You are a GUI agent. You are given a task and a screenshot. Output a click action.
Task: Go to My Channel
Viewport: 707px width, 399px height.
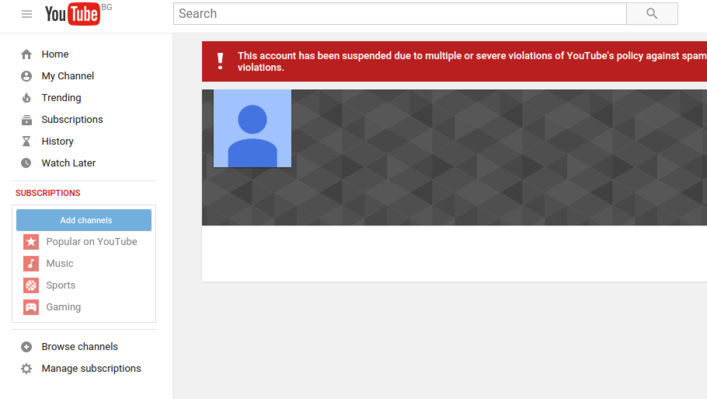tap(68, 76)
